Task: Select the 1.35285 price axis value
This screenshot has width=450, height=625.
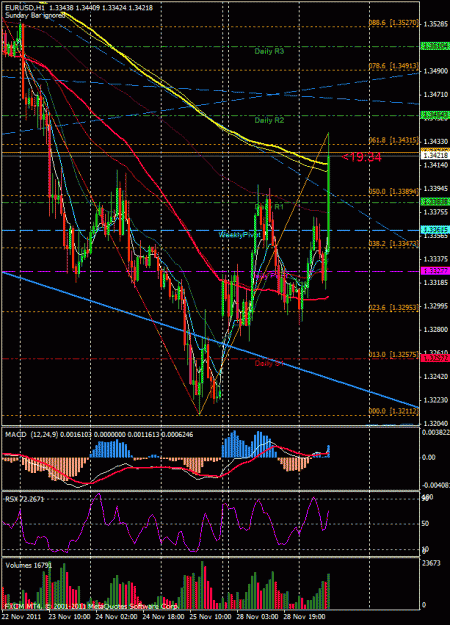Action: tap(435, 24)
